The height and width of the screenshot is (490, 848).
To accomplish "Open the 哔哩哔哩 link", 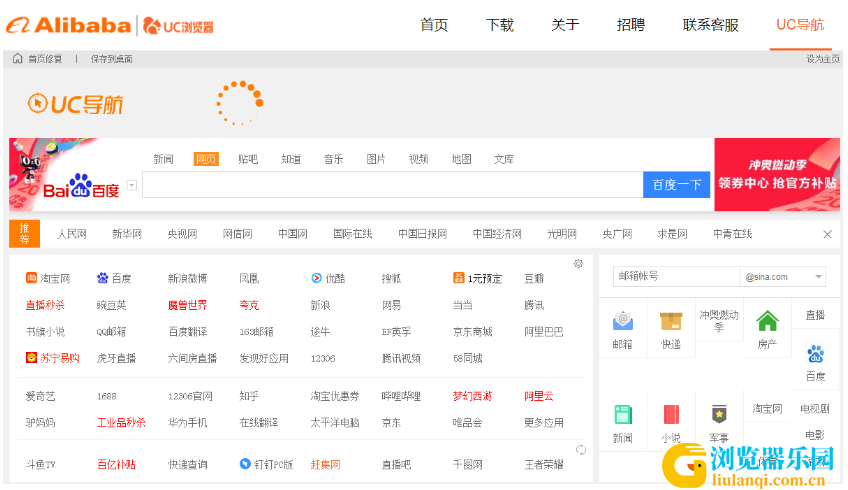I will point(401,396).
